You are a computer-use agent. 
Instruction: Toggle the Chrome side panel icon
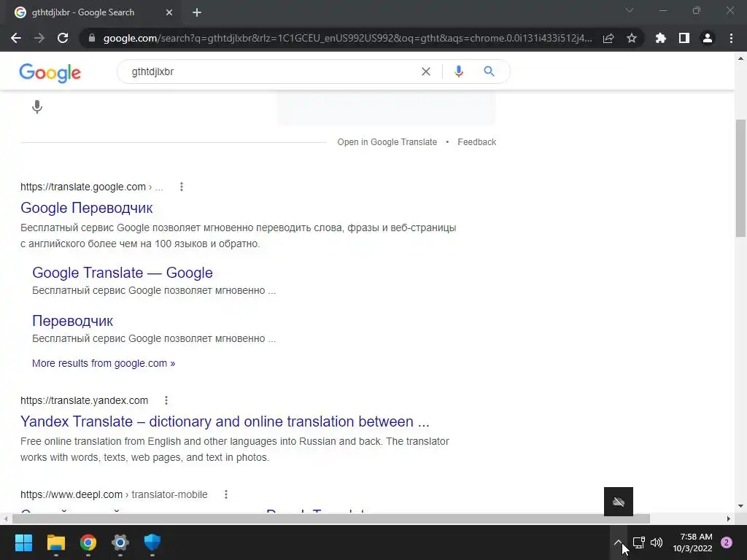pos(684,38)
